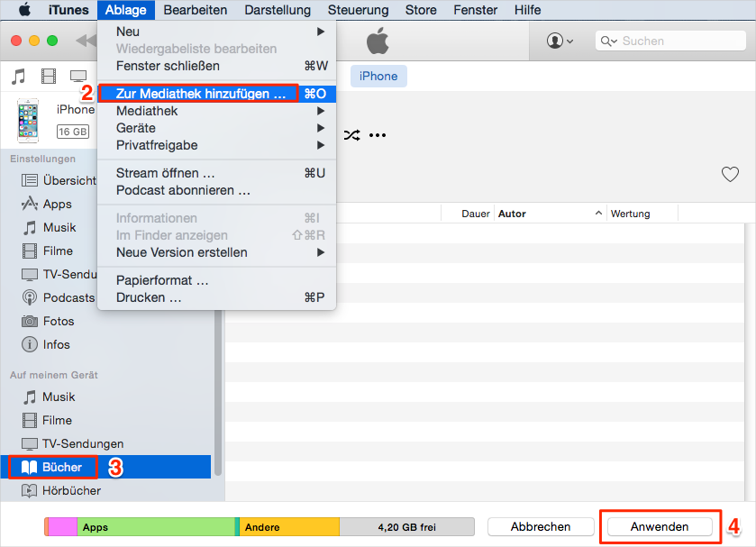756x547 pixels.
Task: Click the Suchen search field
Action: point(670,41)
